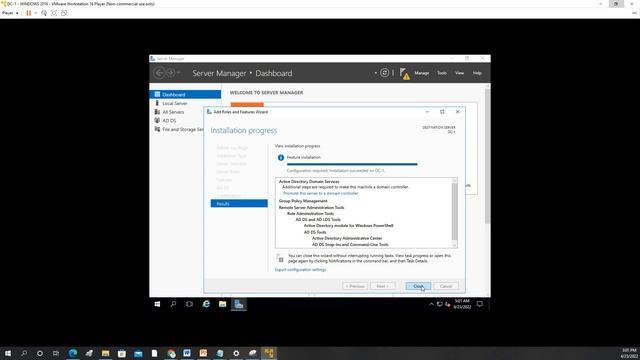The width and height of the screenshot is (640, 360).
Task: Click Export configuration settings link
Action: [x=300, y=270]
